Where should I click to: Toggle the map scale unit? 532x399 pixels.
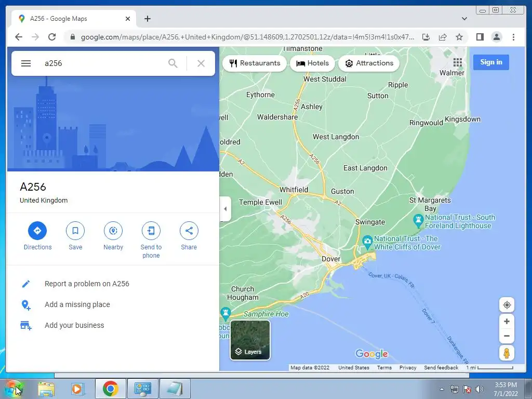point(489,367)
